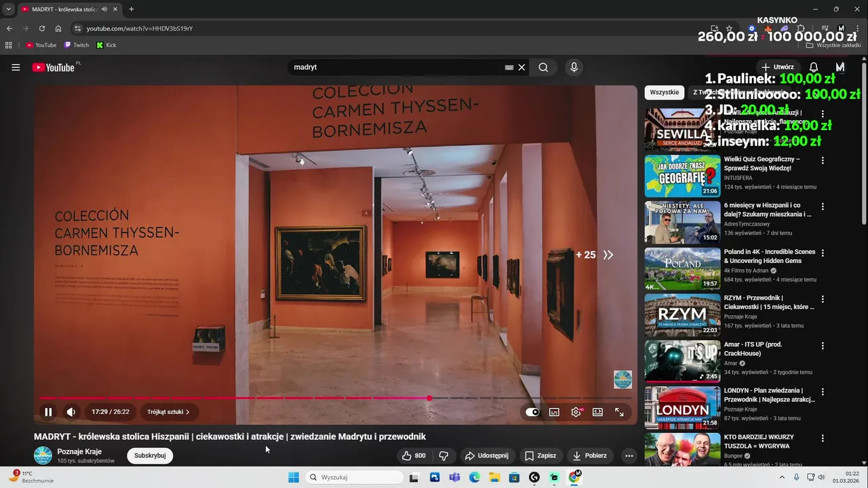
Task: Go to YouTube home via logo
Action: [x=53, y=67]
